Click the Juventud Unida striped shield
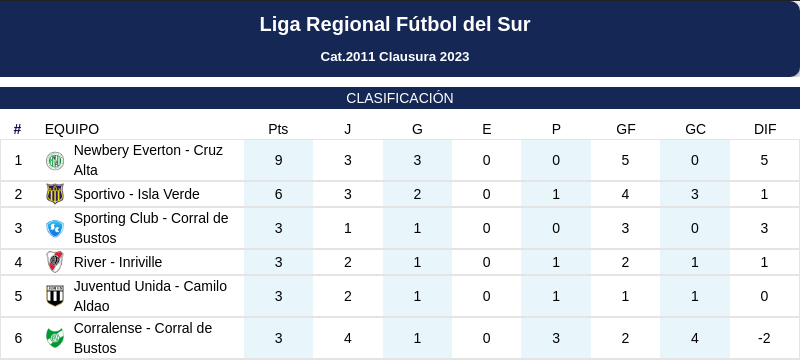The height and width of the screenshot is (360, 800). tap(55, 296)
